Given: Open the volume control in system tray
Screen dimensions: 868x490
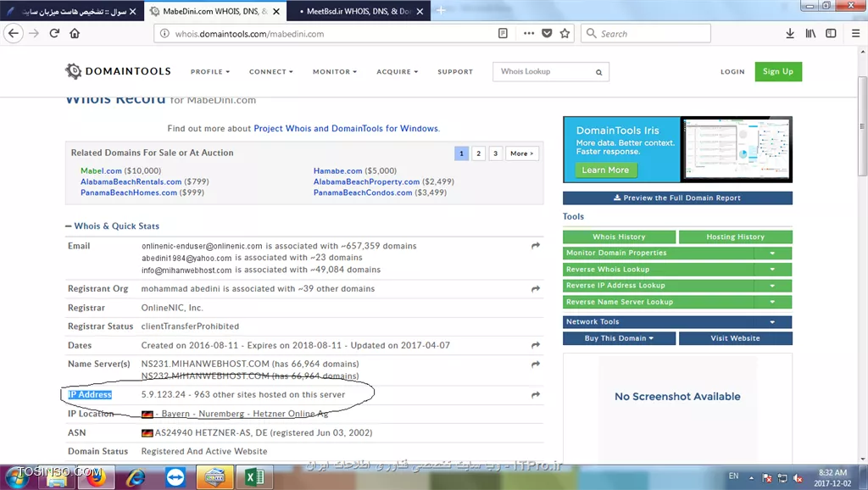Looking at the screenshot, I should (798, 478).
